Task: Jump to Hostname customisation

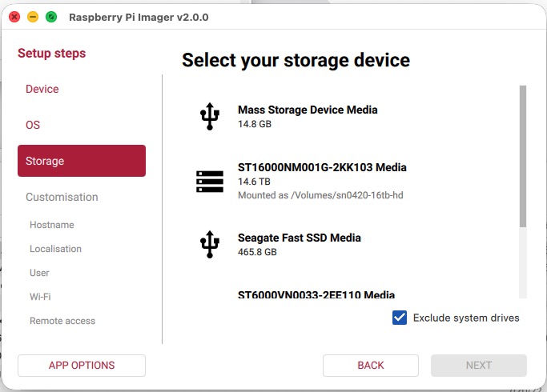Action: click(x=52, y=225)
